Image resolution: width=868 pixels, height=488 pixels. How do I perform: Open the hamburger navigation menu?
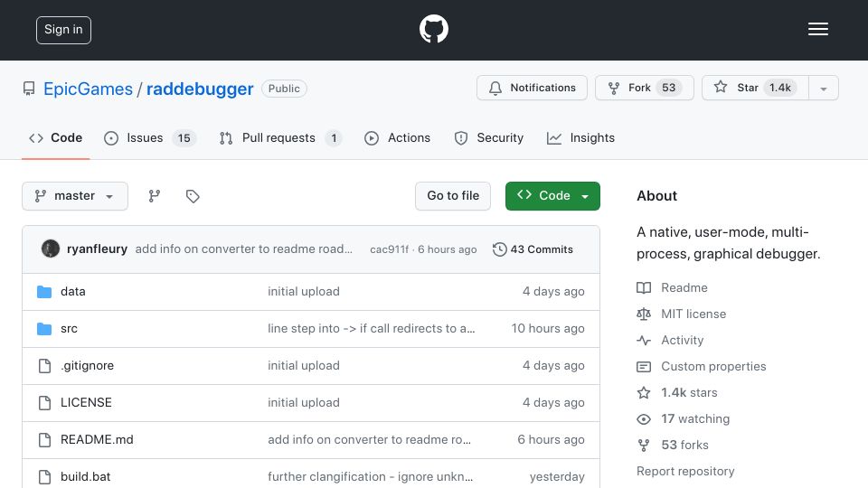tap(817, 29)
